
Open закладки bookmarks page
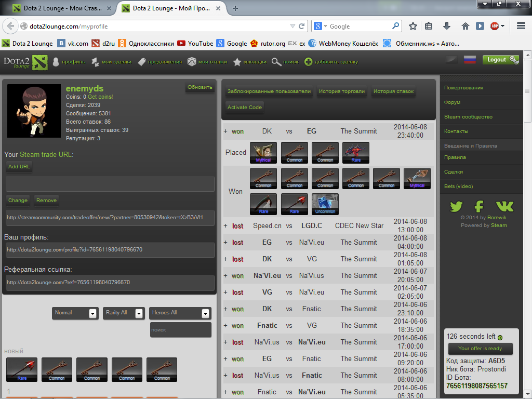pyautogui.click(x=249, y=62)
